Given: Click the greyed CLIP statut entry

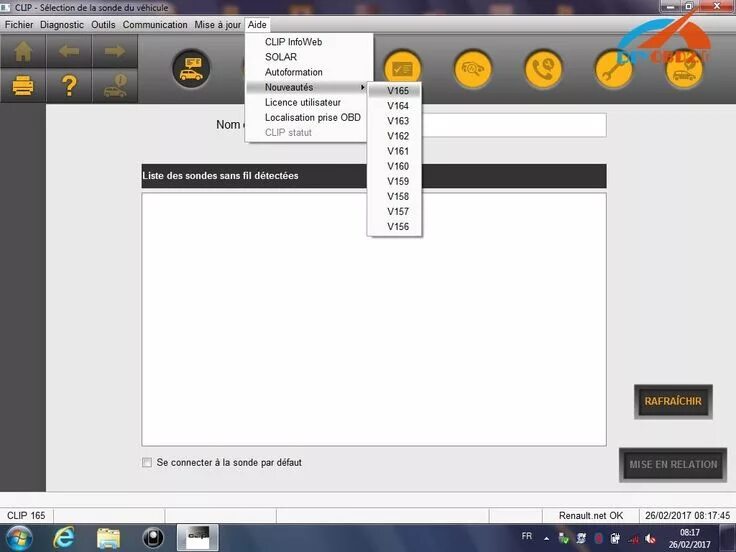Looking at the screenshot, I should coord(288,132).
